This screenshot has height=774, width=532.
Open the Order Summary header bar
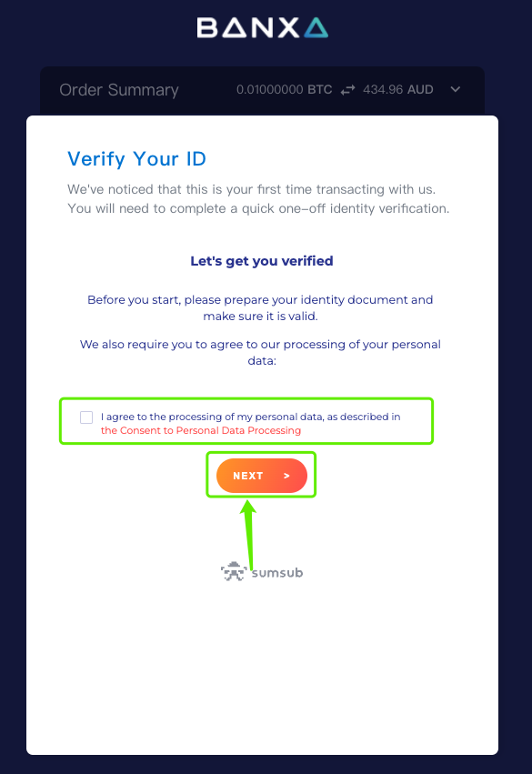click(262, 91)
